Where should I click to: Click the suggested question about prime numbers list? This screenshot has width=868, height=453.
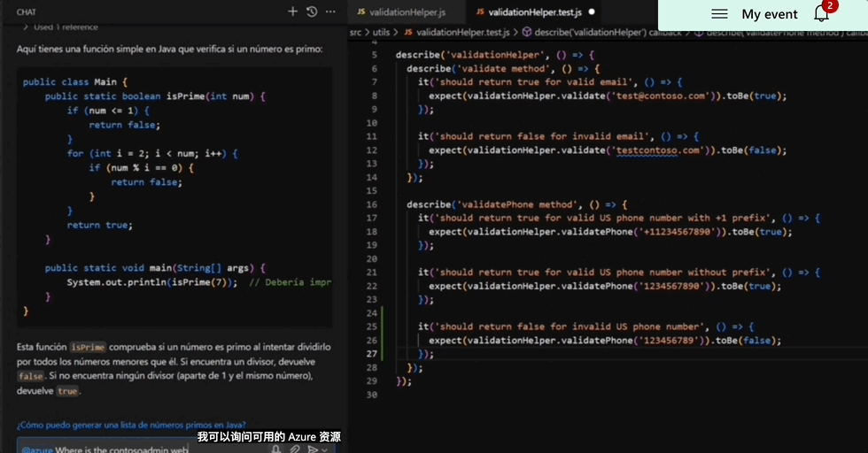pos(131,424)
